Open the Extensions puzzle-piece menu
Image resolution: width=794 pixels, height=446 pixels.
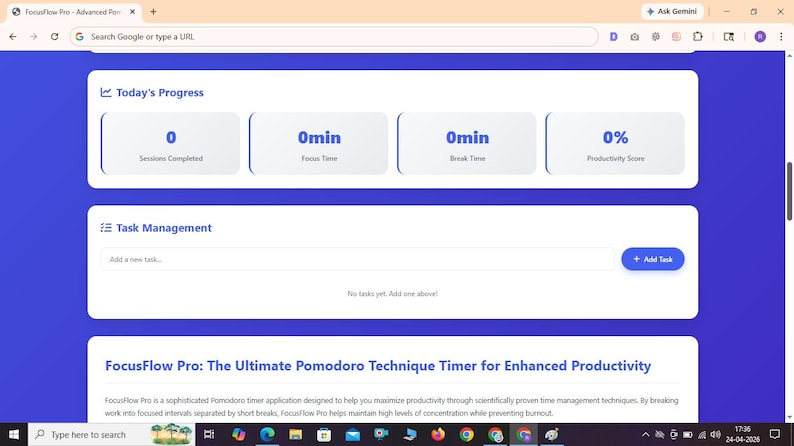pos(698,36)
